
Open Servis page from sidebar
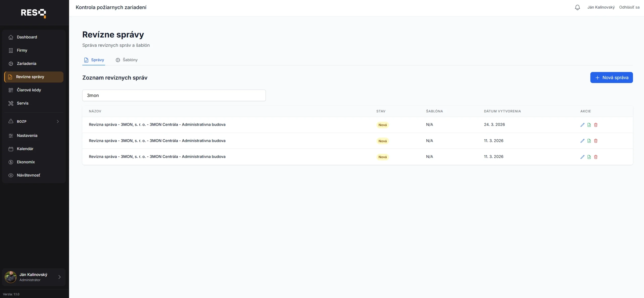[22, 103]
